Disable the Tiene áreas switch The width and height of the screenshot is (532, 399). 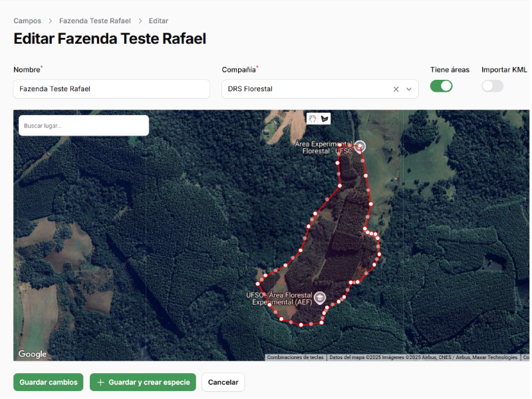pyautogui.click(x=441, y=86)
